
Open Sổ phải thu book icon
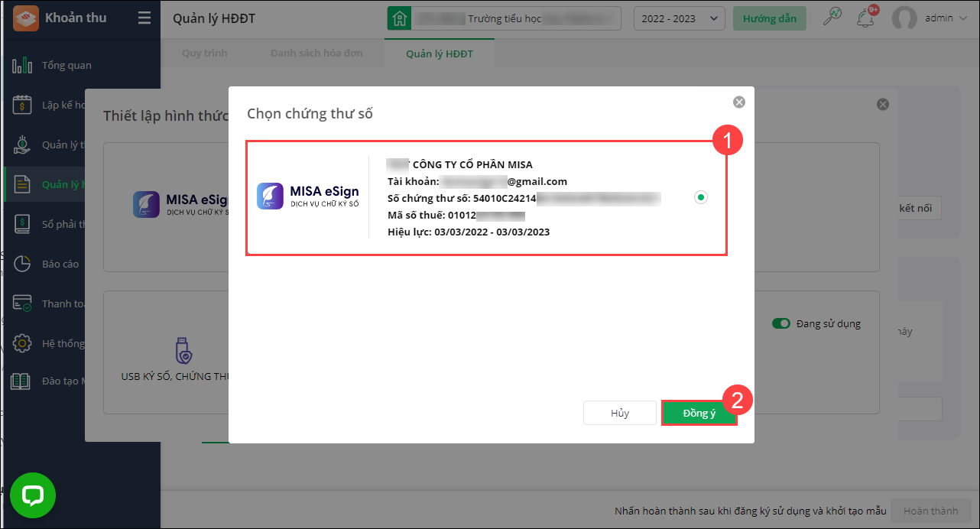pos(22,224)
